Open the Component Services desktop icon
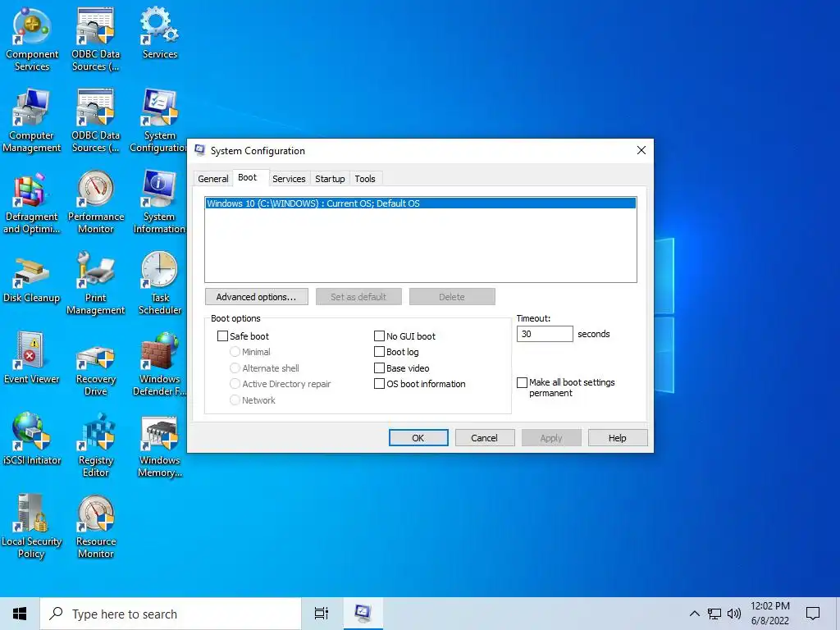840x630 pixels. [32, 39]
